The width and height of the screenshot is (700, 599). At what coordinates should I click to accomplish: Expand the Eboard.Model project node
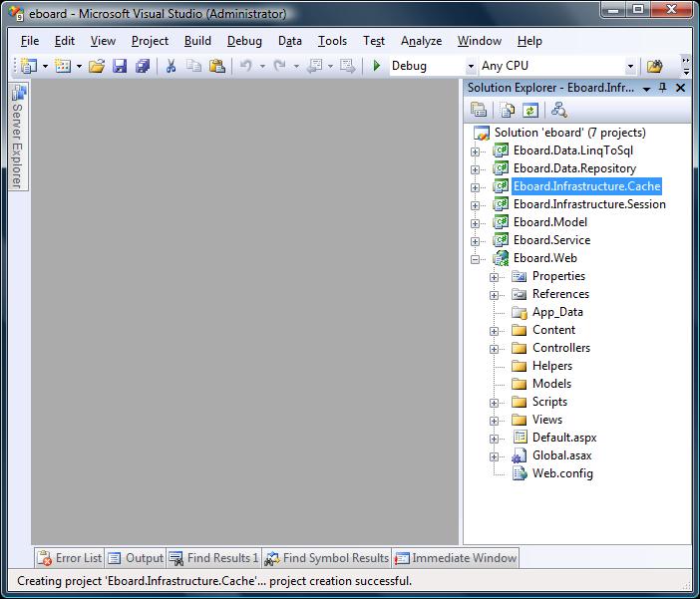(x=475, y=223)
